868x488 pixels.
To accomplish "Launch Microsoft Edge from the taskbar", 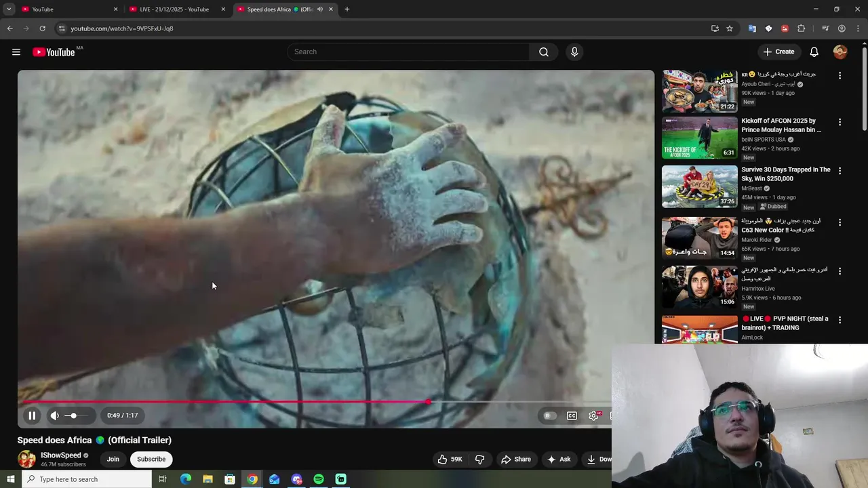I will point(185,479).
